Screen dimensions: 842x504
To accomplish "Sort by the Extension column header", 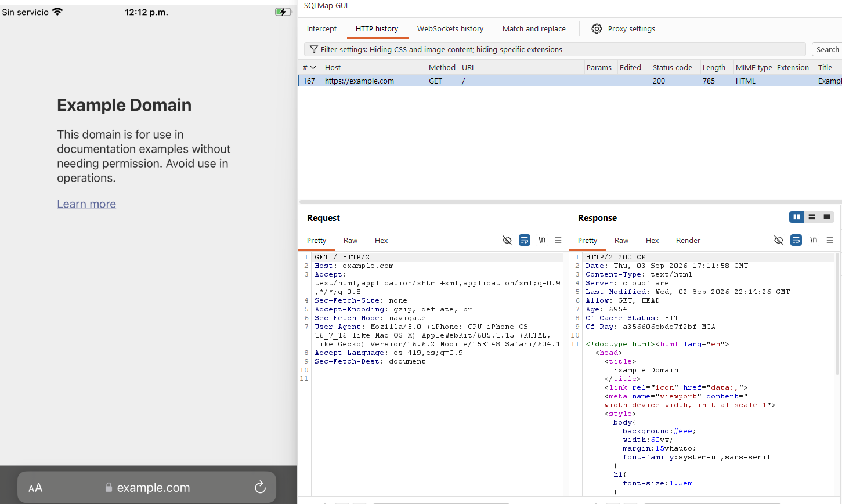I will pyautogui.click(x=793, y=68).
